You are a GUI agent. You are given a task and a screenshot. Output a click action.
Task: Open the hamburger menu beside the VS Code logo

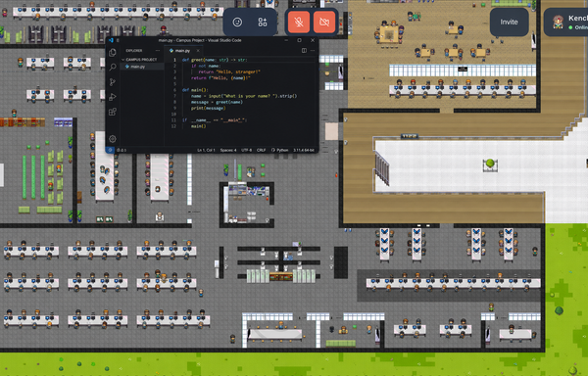coord(118,40)
